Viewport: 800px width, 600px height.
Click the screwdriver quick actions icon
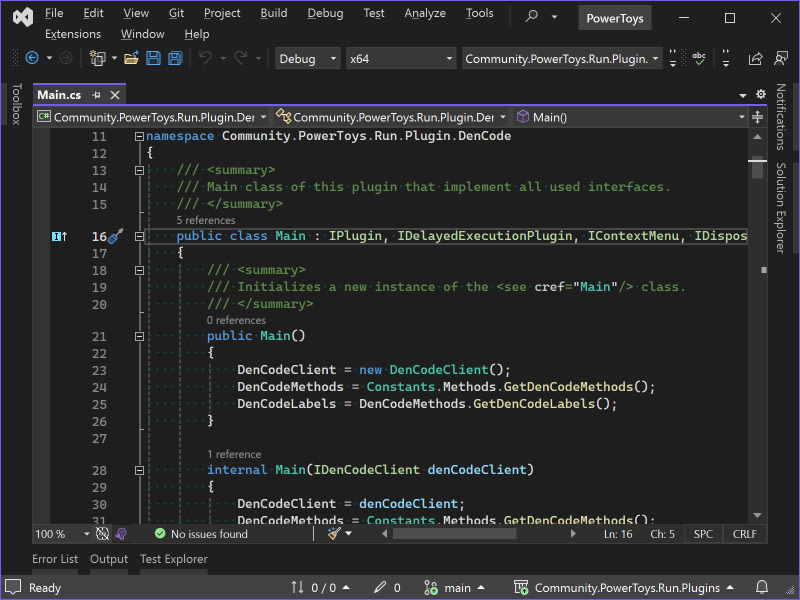pos(115,237)
